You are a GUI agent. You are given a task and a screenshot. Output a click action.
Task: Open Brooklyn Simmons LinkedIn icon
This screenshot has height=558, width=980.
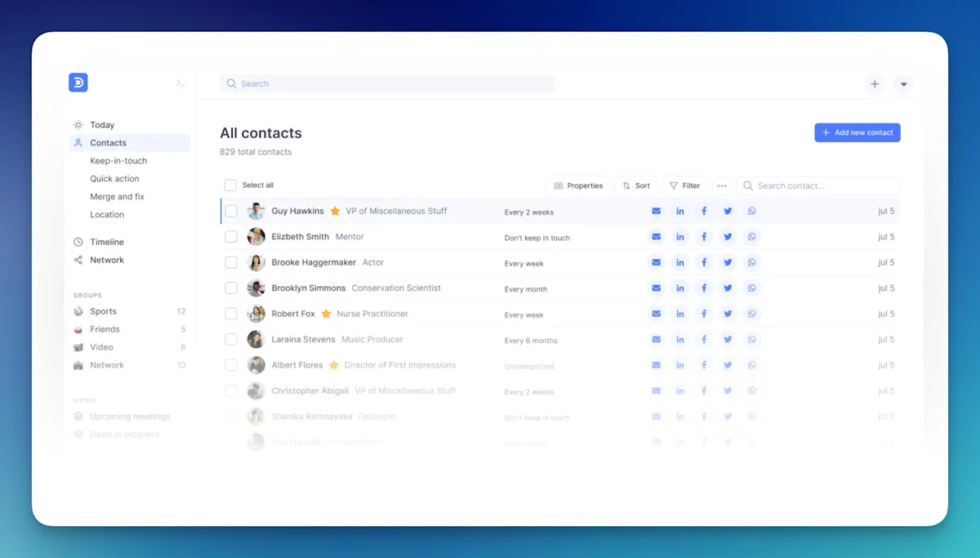click(x=680, y=288)
